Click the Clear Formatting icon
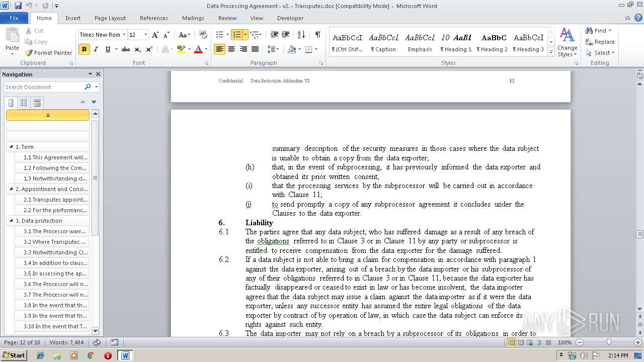The height and width of the screenshot is (362, 644). point(203,35)
